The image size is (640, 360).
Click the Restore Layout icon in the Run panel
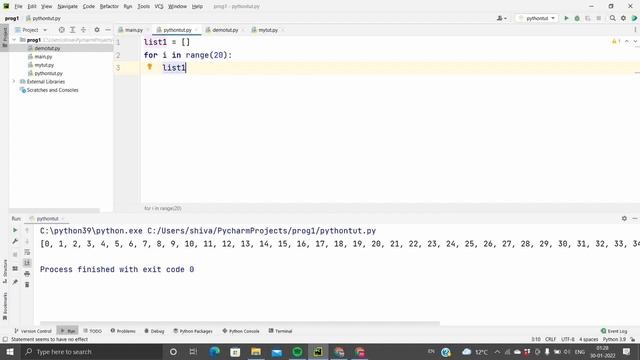point(15,269)
